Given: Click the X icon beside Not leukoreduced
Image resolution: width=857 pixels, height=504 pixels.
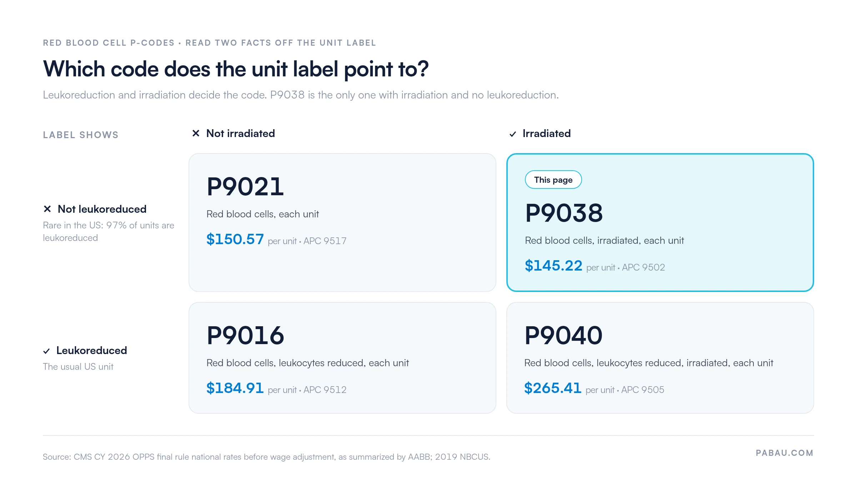Looking at the screenshot, I should (x=47, y=209).
